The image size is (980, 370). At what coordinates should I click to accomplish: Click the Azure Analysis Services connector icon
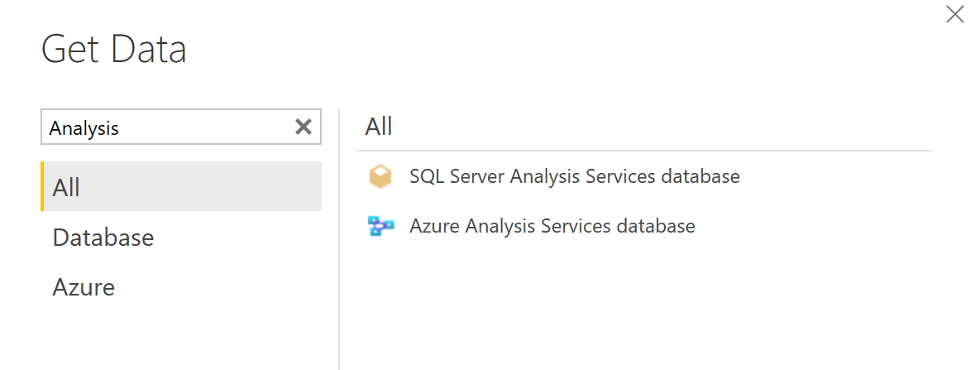pos(380,226)
